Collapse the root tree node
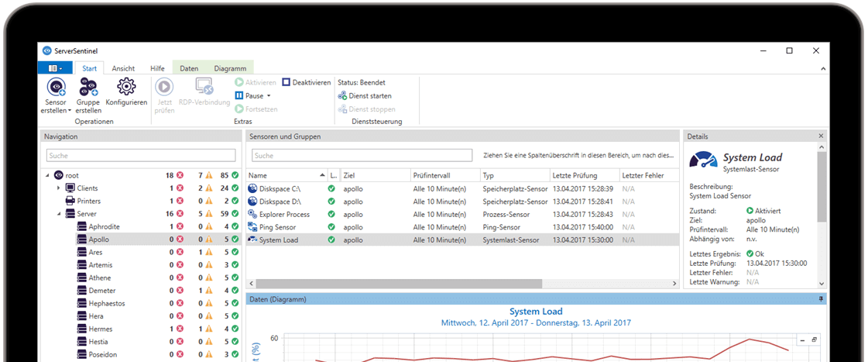The height and width of the screenshot is (362, 868). (x=47, y=176)
